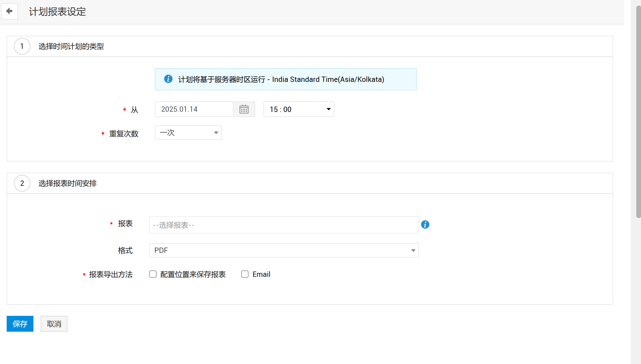This screenshot has width=641, height=364.
Task: Click the back arrow icon
Action: [9, 11]
